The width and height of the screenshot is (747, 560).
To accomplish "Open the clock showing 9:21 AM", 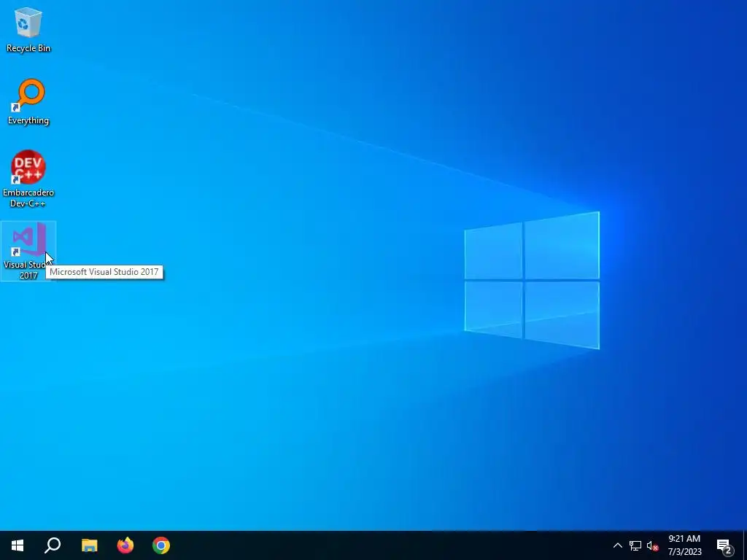I will (x=684, y=545).
